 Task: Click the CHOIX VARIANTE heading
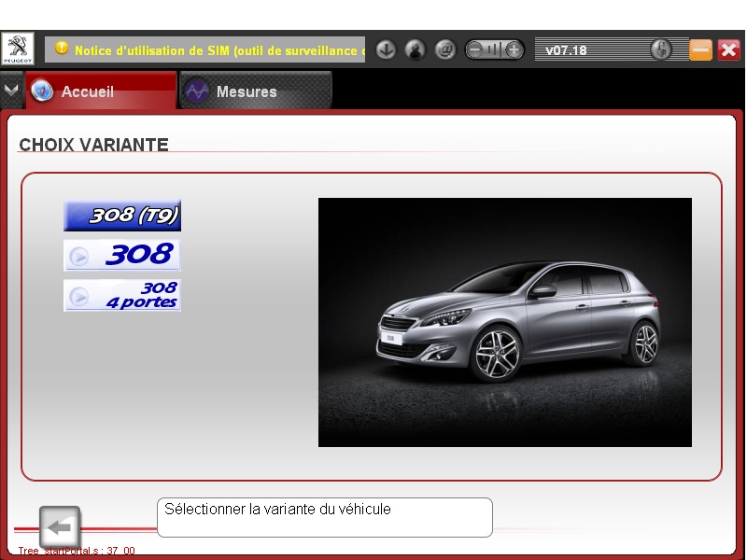[94, 145]
